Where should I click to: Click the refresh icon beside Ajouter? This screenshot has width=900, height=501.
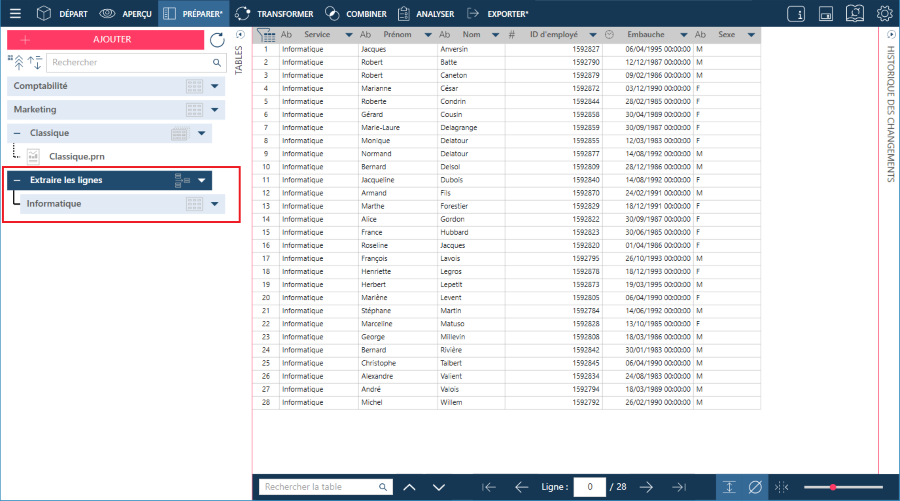[x=217, y=40]
